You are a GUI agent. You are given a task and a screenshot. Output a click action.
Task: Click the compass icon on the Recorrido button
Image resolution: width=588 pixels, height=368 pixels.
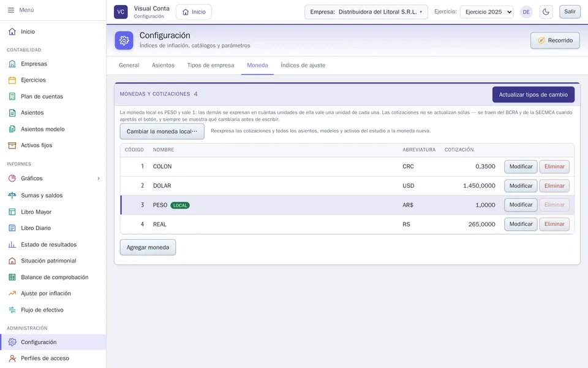pyautogui.click(x=541, y=40)
